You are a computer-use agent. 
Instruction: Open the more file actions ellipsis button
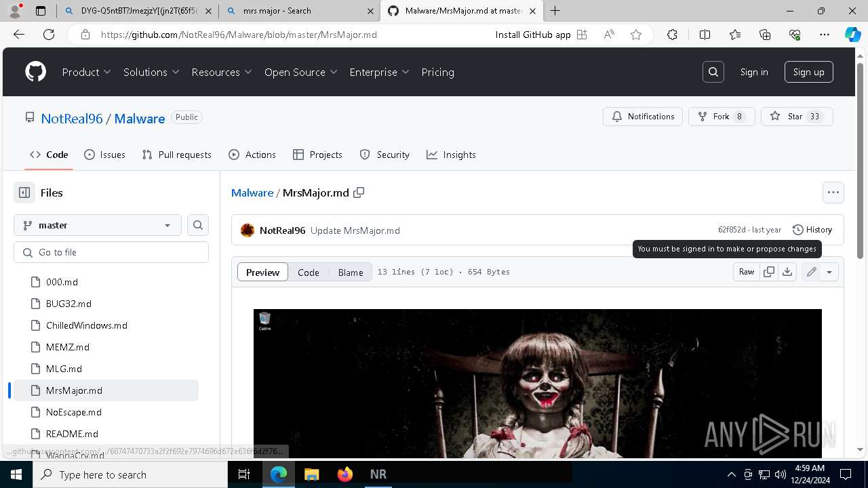pos(833,192)
